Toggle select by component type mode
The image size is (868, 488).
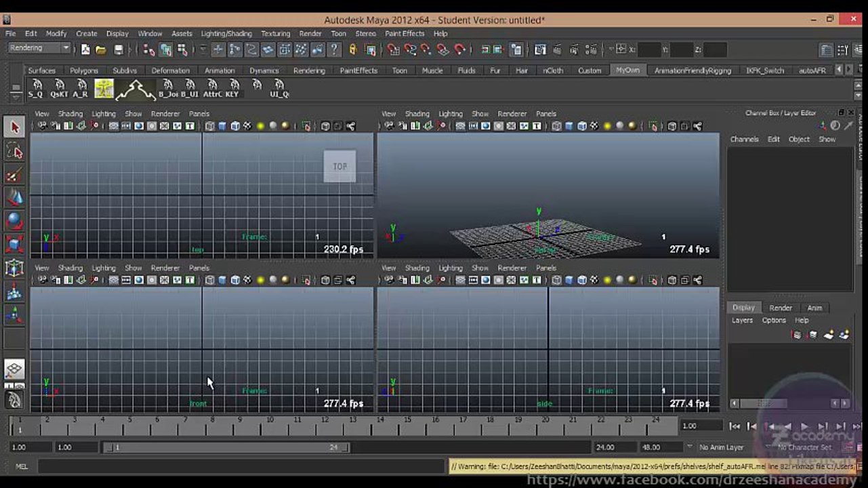(x=182, y=49)
